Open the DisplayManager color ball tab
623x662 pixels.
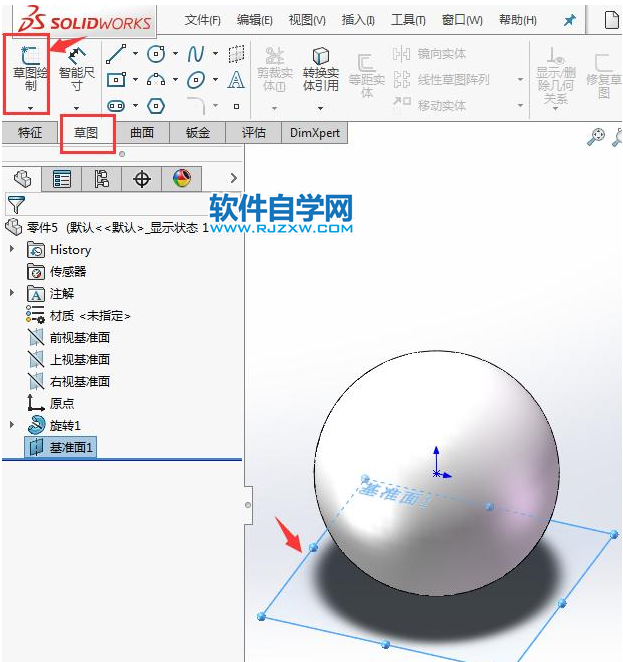(x=182, y=179)
